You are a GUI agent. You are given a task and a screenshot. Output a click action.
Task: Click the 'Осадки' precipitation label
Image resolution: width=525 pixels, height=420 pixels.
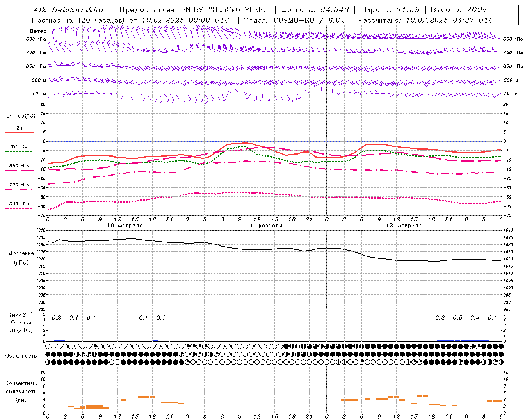(21, 323)
